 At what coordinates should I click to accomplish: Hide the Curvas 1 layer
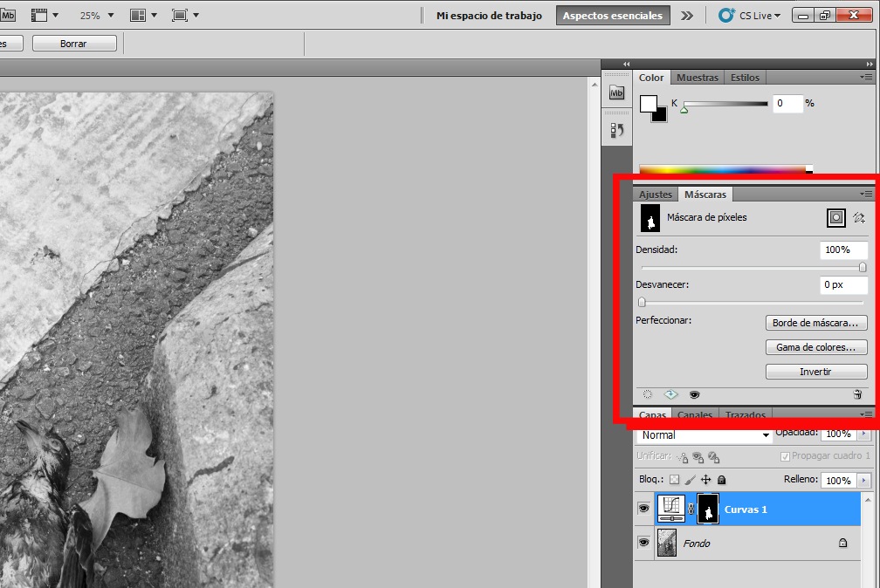point(643,509)
